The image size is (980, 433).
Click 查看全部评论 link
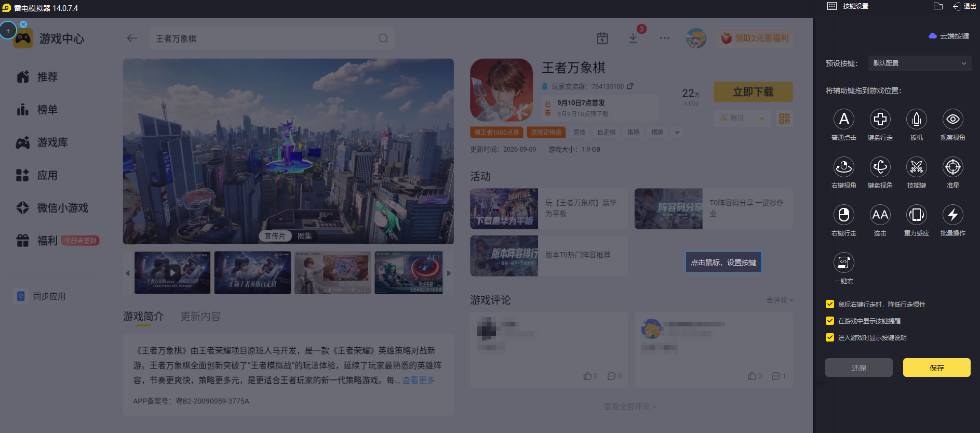[x=630, y=406]
